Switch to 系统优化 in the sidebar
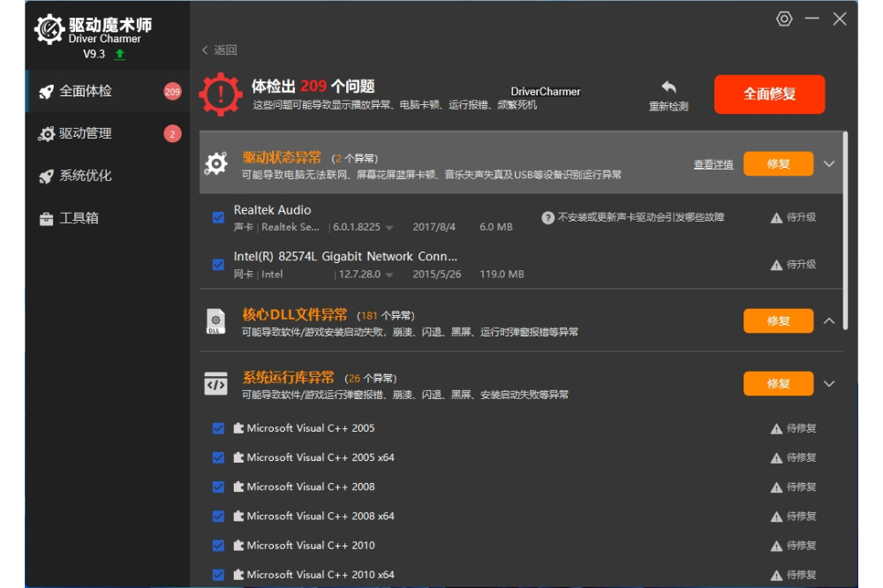 pyautogui.click(x=86, y=176)
